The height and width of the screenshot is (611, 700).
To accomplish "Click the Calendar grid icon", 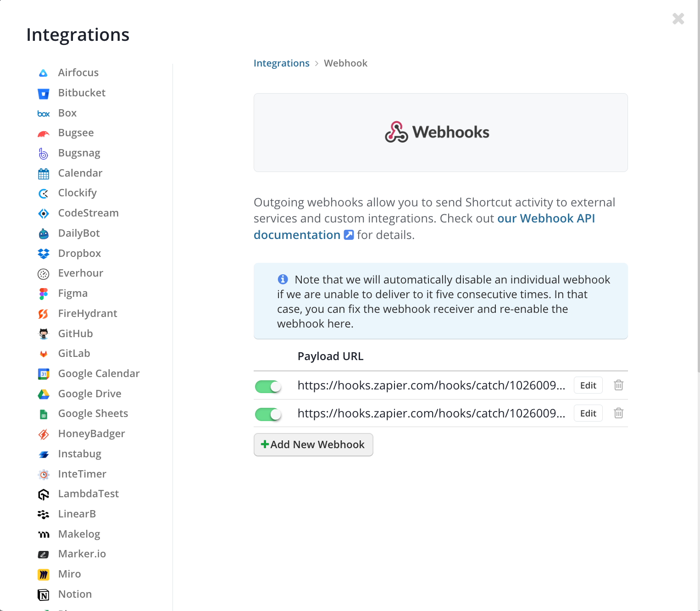I will [x=43, y=174].
